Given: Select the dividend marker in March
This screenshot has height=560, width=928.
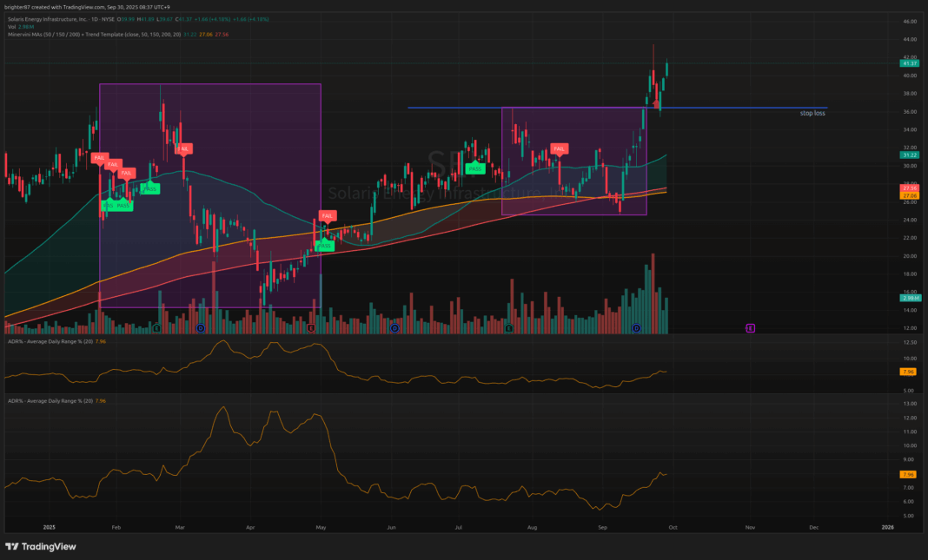Looking at the screenshot, I should (200, 328).
